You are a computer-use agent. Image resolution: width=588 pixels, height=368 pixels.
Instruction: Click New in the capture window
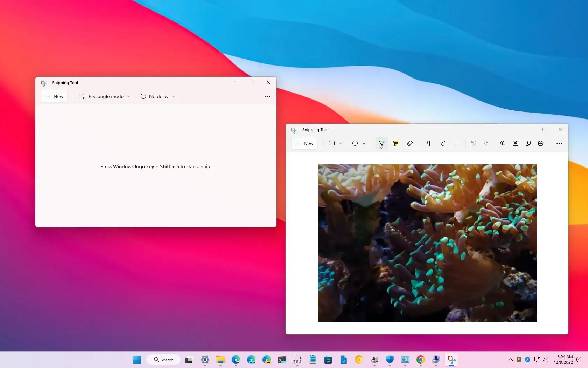pos(54,96)
